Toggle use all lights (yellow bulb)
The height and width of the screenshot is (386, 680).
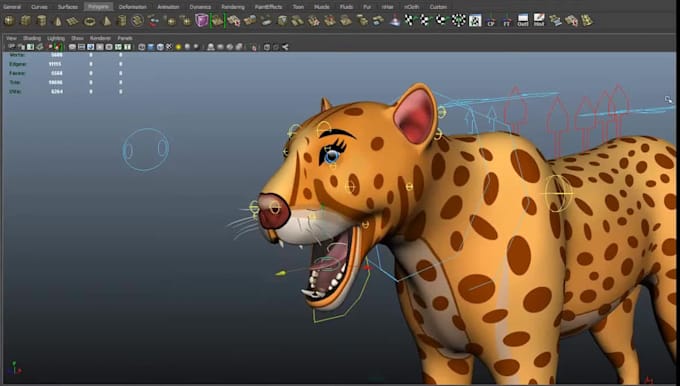tap(178, 47)
